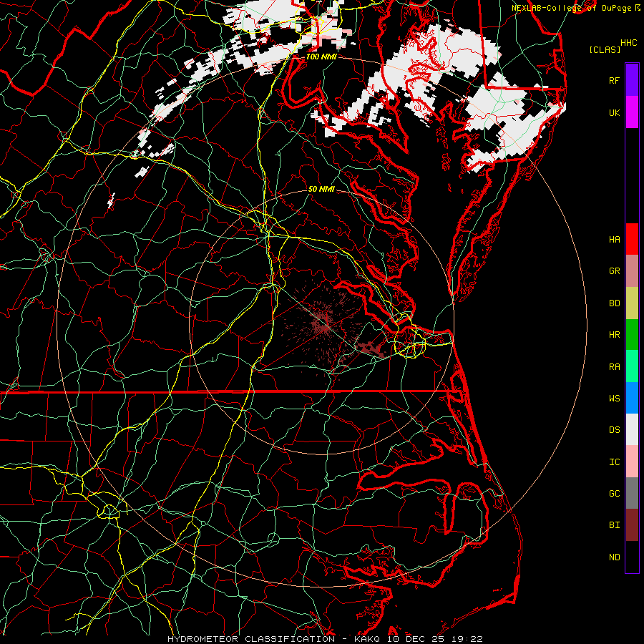
Task: Click the GR legend label
Action: 614,271
